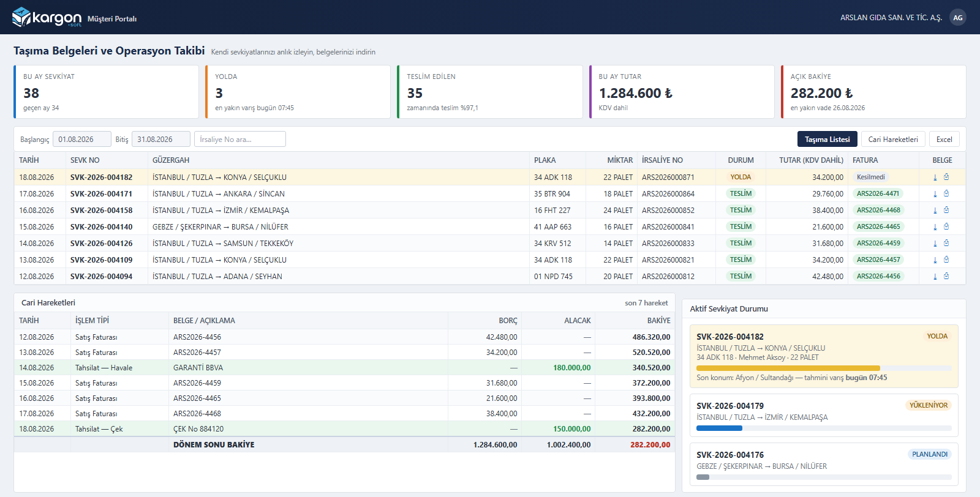The height and width of the screenshot is (497, 980).
Task: Download document for shipment SVK-2026-004126
Action: [x=935, y=243]
